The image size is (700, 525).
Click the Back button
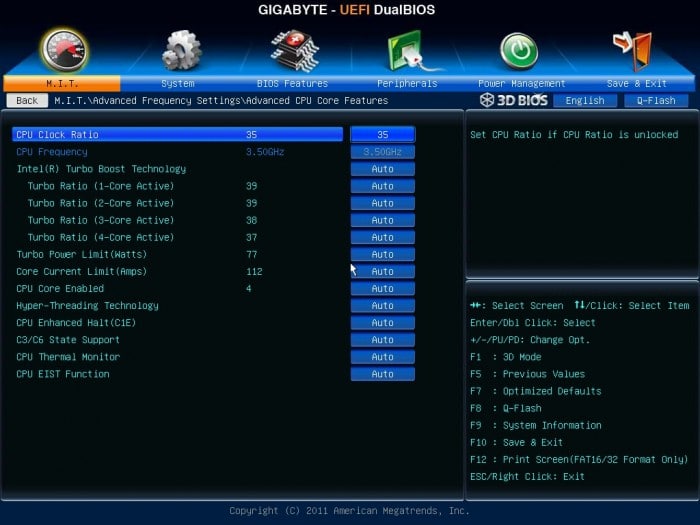pyautogui.click(x=27, y=100)
